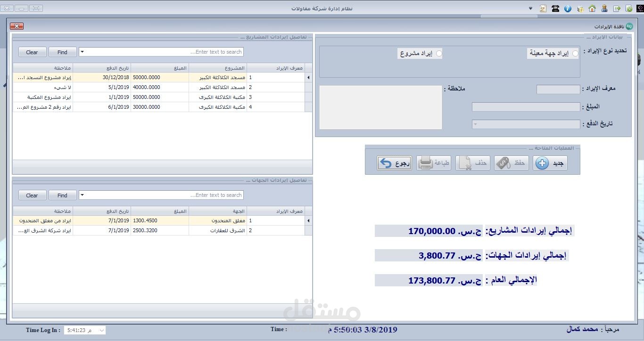Open the تاريخ الدفع date dropdown

click(x=475, y=124)
